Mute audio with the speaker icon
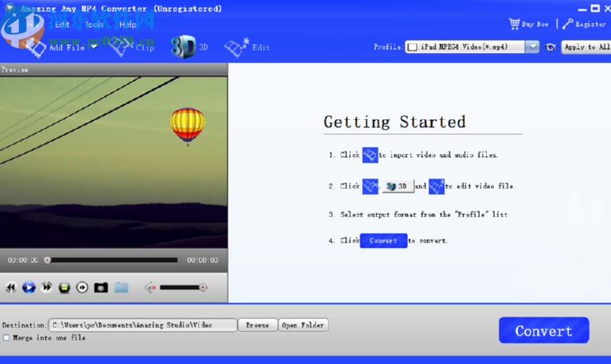 pos(150,287)
